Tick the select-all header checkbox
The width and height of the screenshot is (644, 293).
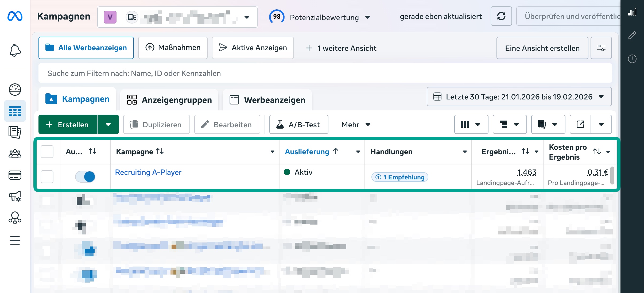(47, 152)
